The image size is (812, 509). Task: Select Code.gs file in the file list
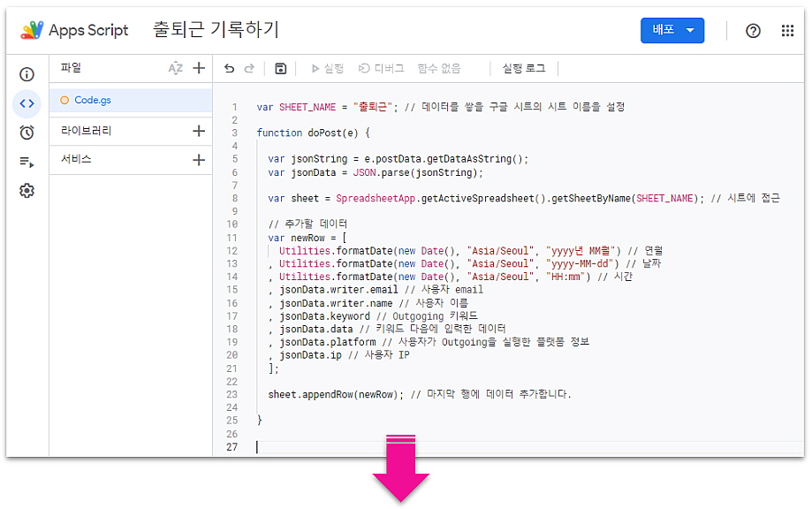pos(92,101)
